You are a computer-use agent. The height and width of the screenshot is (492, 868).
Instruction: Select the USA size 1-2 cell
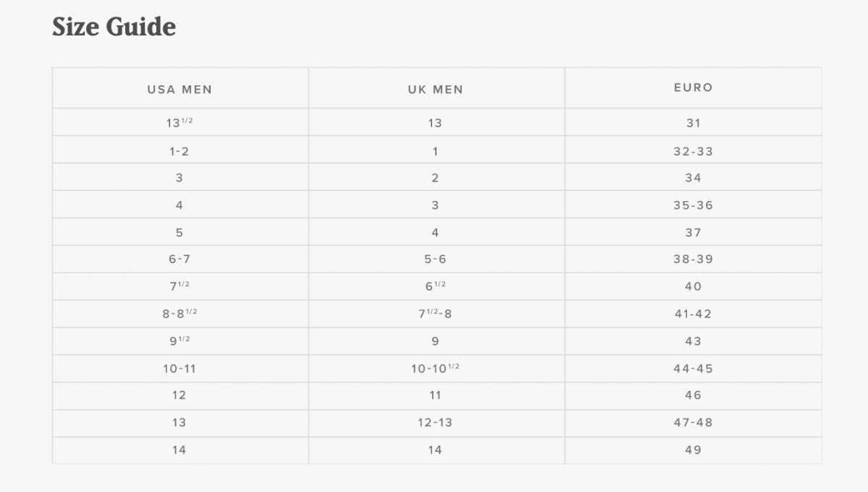(180, 151)
